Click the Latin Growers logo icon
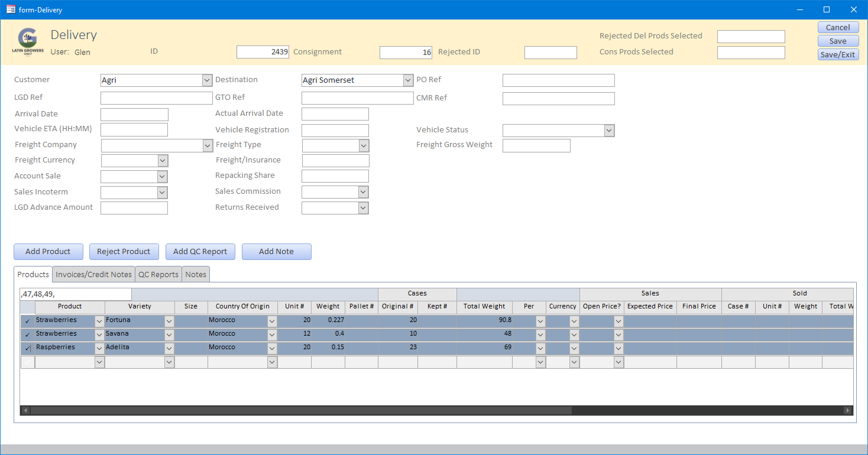Viewport: 868px width, 455px height. (x=27, y=41)
